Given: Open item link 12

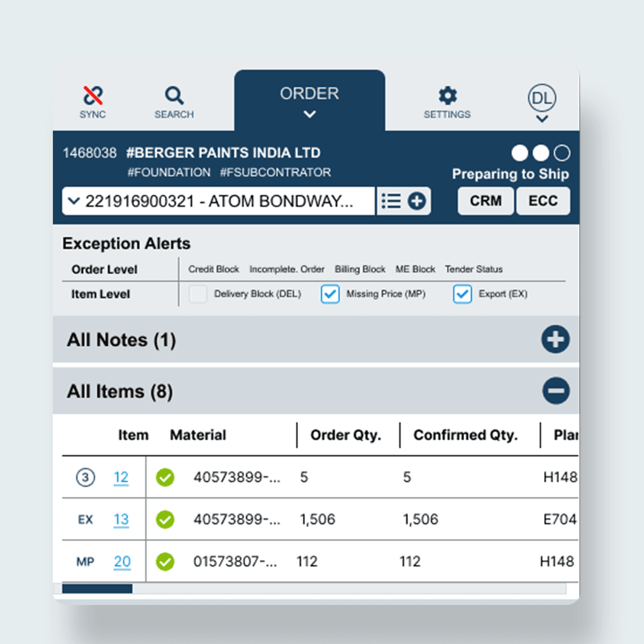Looking at the screenshot, I should [121, 477].
